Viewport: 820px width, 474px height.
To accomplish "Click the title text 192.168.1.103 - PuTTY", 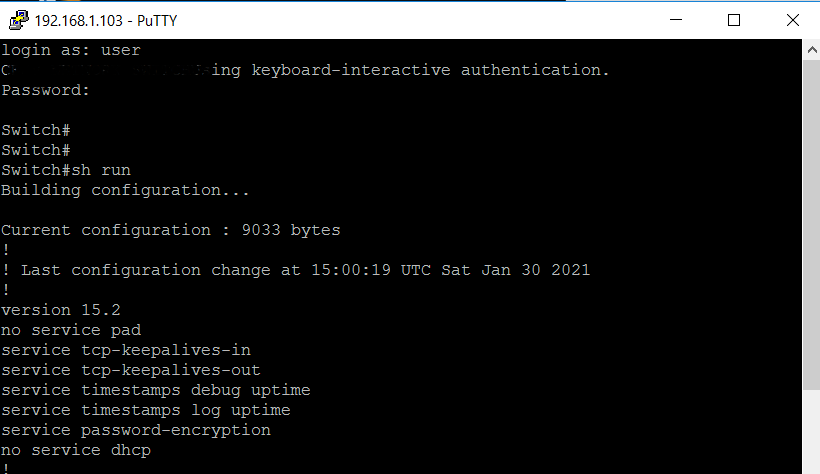I will point(106,21).
